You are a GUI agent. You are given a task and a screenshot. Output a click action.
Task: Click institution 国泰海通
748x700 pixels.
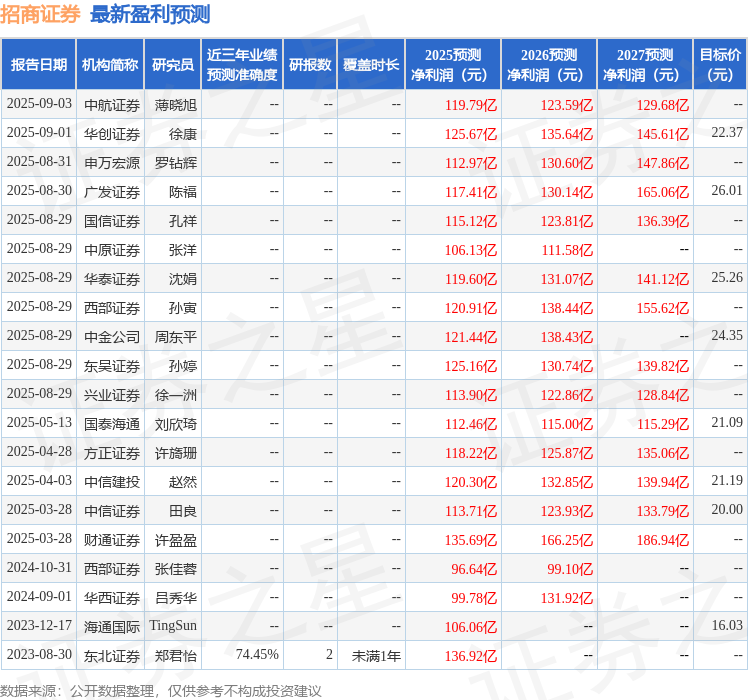(x=112, y=424)
